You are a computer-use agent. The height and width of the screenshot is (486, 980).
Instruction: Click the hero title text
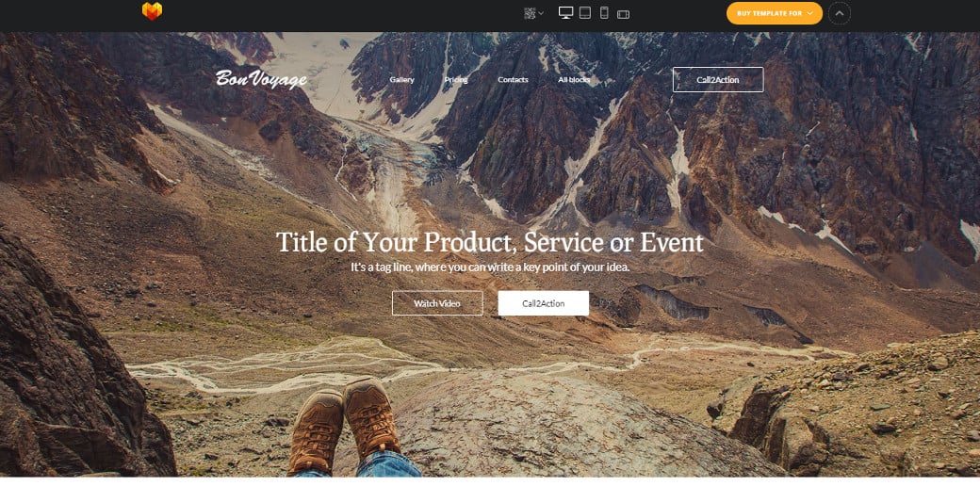pyautogui.click(x=490, y=242)
